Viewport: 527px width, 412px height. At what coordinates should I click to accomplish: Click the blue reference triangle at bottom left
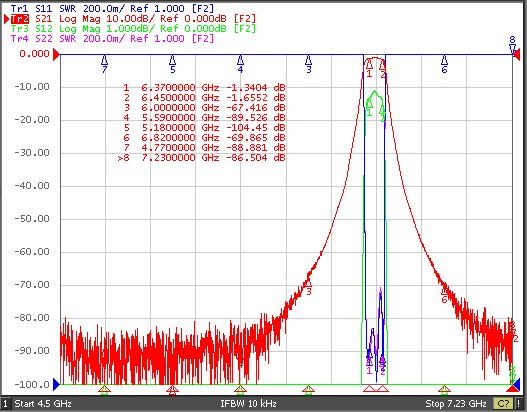(56, 384)
